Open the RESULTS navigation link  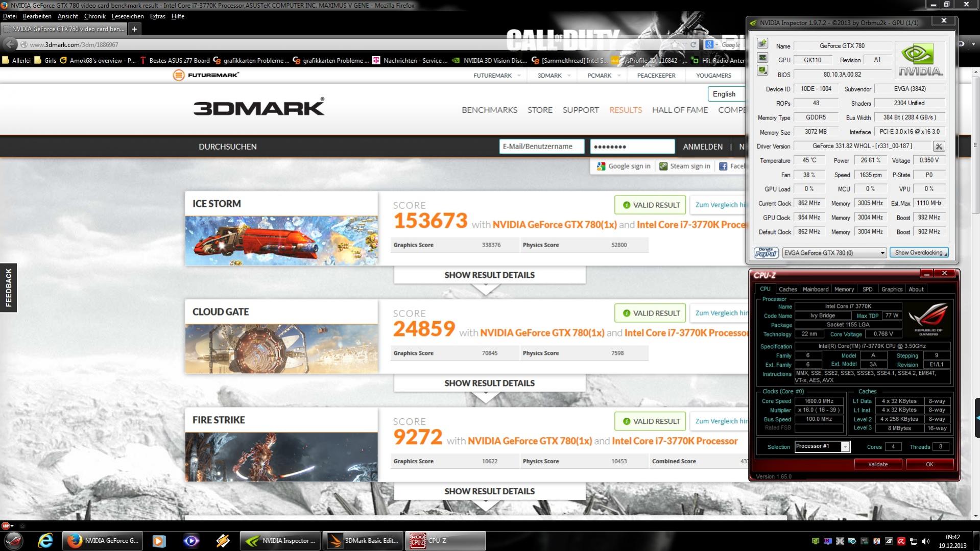point(625,110)
